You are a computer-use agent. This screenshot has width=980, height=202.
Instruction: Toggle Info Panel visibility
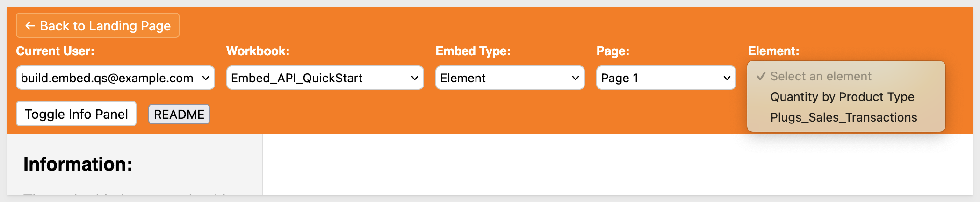(76, 114)
